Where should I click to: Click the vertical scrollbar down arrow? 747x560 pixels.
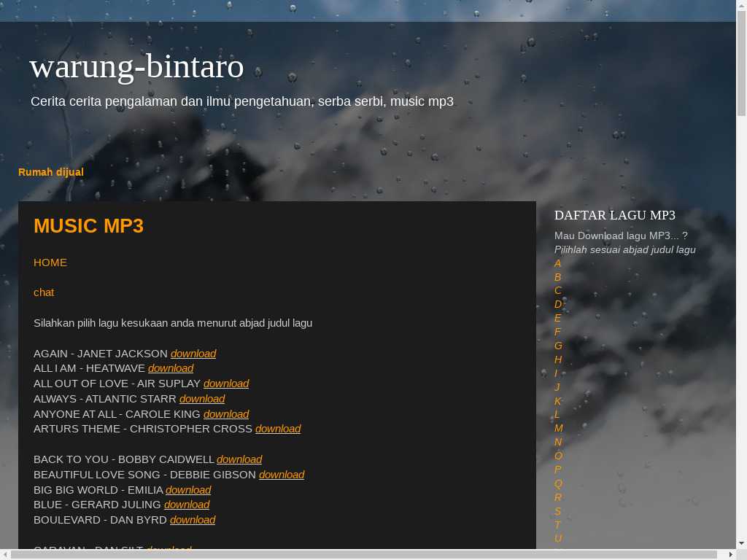pyautogui.click(x=741, y=543)
